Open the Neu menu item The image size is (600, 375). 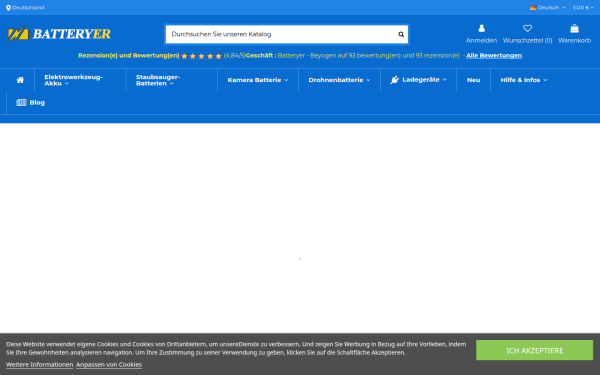[473, 80]
